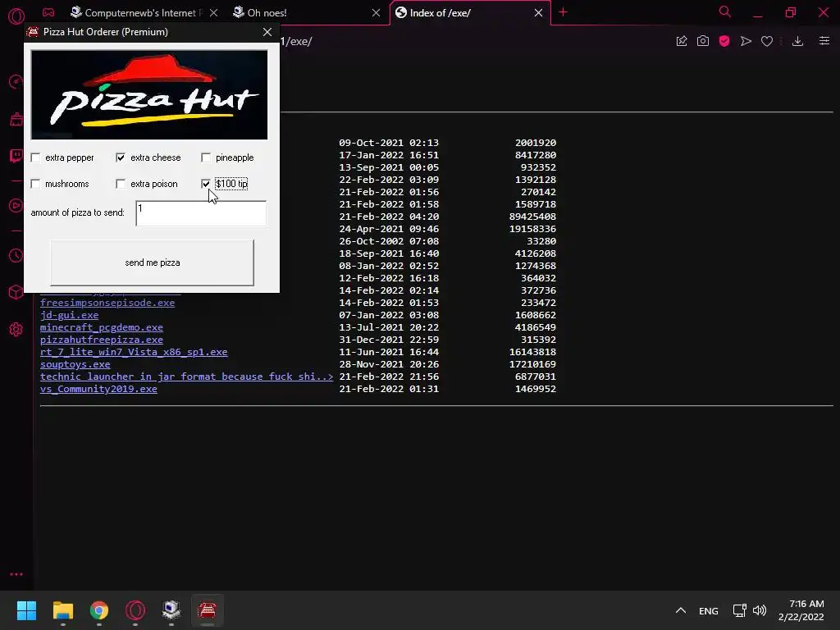Click the tab search magnifier icon
840x630 pixels.
click(x=725, y=11)
